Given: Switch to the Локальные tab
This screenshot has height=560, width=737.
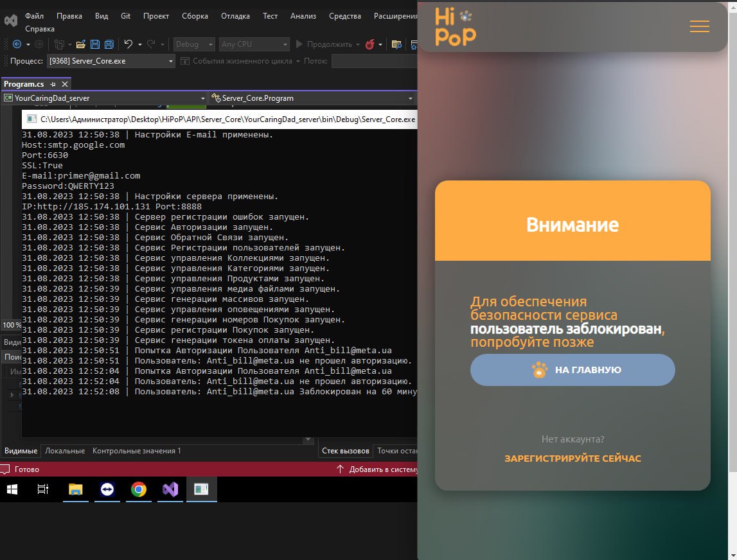Looking at the screenshot, I should click(x=65, y=451).
